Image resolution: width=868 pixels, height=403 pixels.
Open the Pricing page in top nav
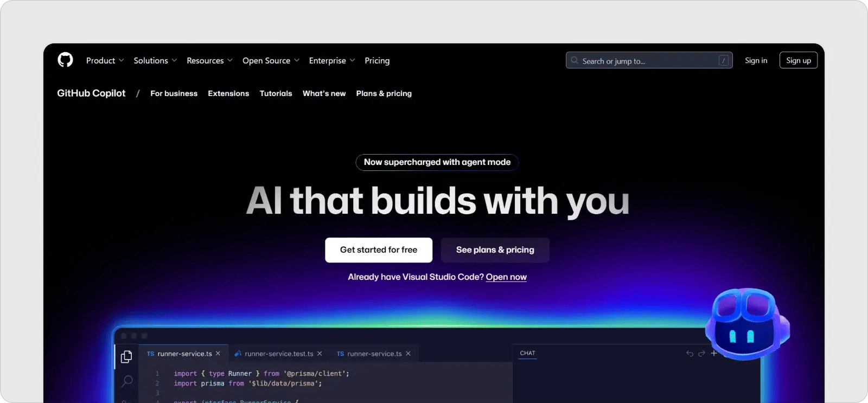point(377,61)
